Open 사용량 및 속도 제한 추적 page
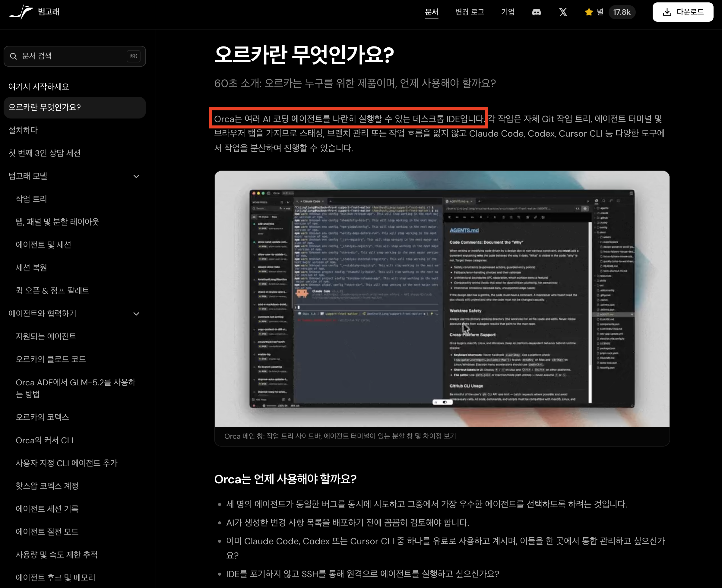Screen dimensions: 722x588 pyautogui.click(x=57, y=555)
